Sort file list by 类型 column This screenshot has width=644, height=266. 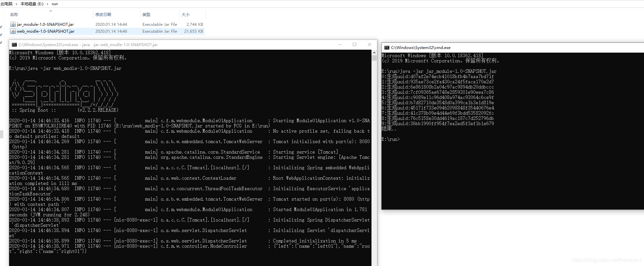tap(146, 15)
